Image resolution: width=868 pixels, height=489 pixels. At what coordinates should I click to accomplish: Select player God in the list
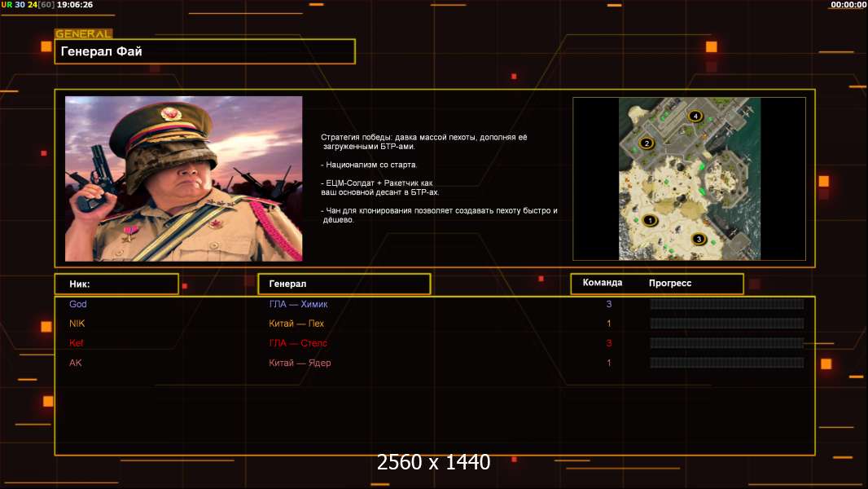tap(78, 304)
